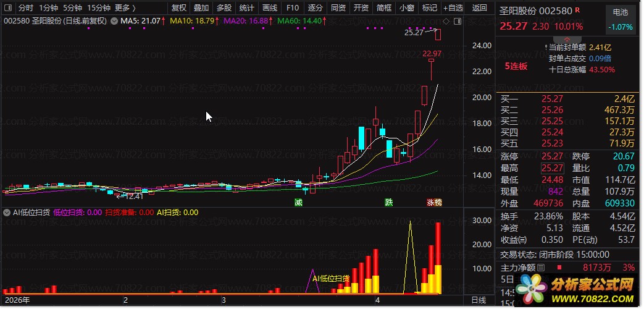Click the 涨榜 marker under the candles
The image size is (644, 309).
tap(433, 202)
